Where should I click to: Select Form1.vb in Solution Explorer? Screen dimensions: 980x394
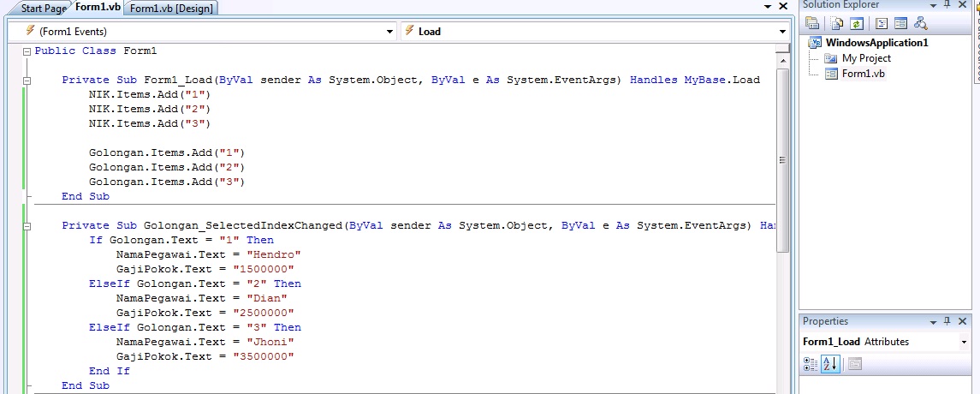click(x=863, y=74)
